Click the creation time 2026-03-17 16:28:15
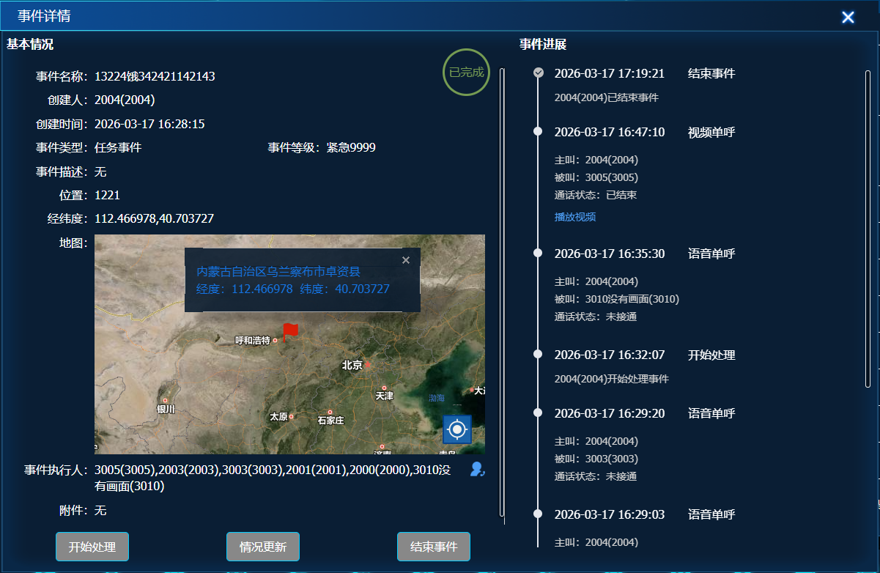This screenshot has height=573, width=880. point(149,124)
